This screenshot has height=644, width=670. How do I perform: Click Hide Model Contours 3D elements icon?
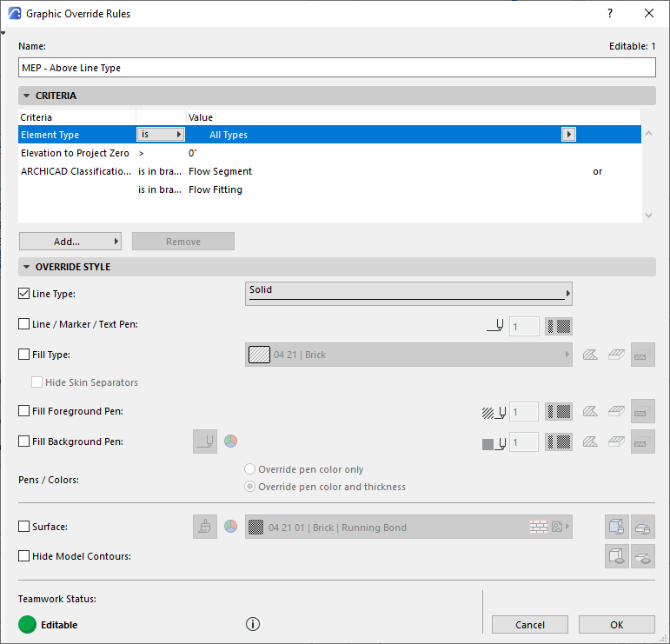[x=617, y=556]
